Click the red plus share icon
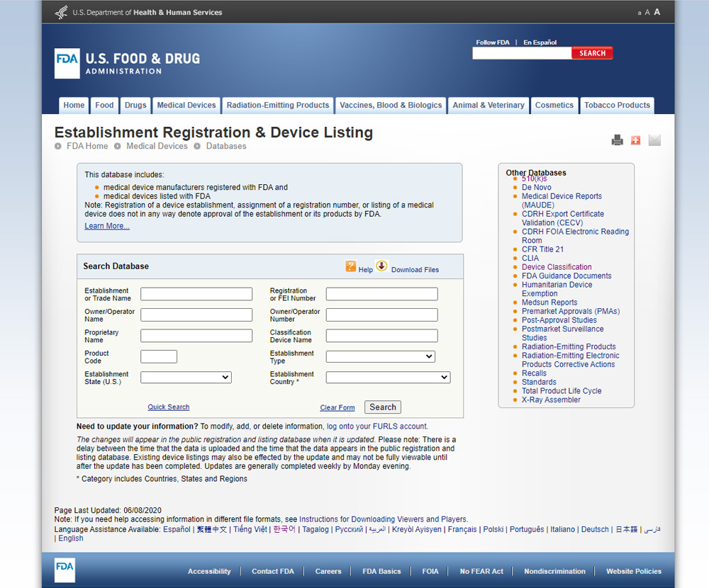The width and height of the screenshot is (709, 588). coord(636,140)
